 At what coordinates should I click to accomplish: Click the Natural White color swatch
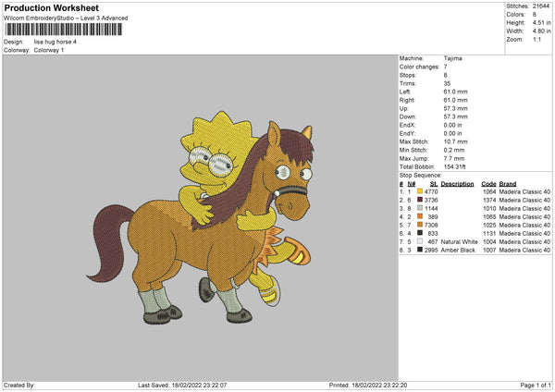tap(420, 241)
